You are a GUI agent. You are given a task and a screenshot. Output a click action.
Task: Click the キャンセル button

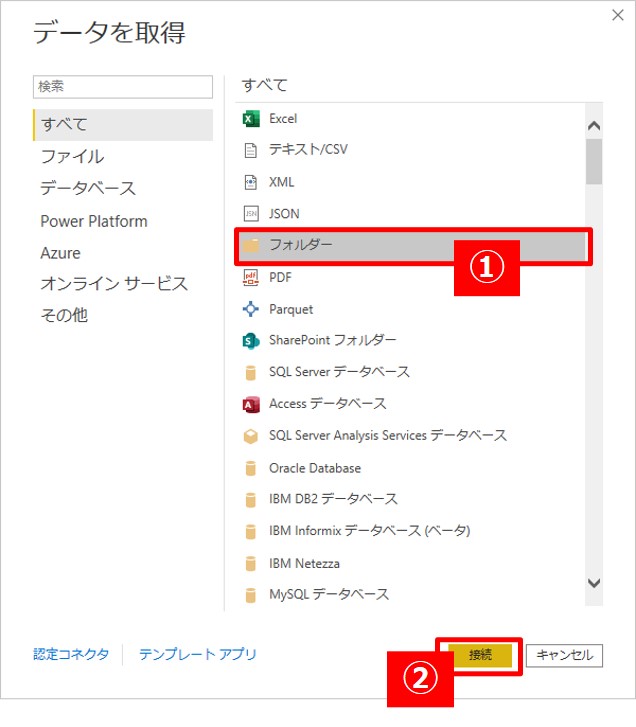564,655
